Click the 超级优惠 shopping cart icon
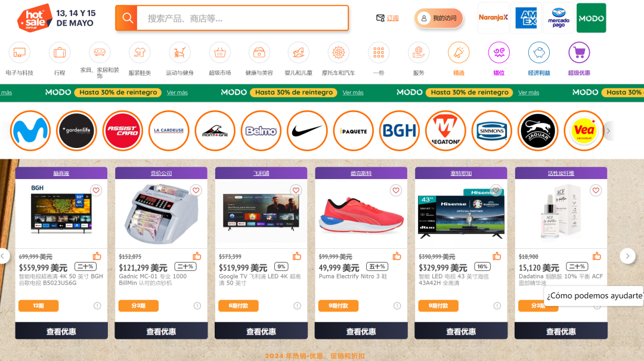The image size is (644, 361). coord(579,54)
